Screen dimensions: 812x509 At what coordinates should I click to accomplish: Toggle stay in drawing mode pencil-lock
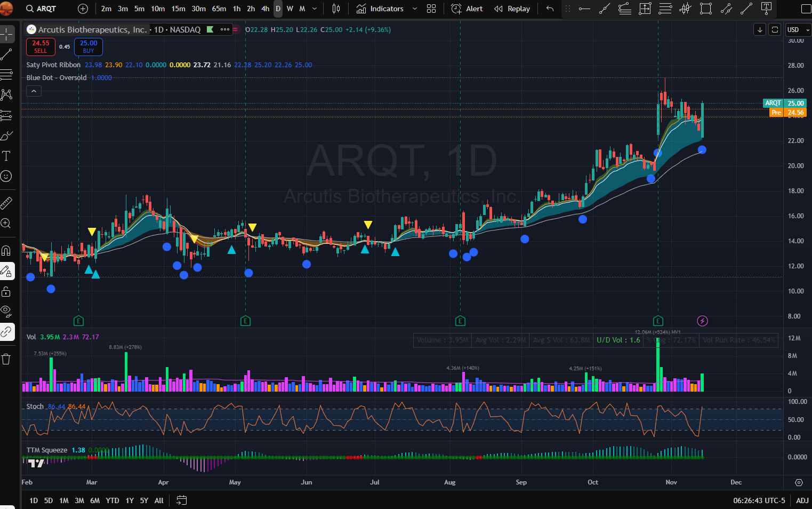[6, 271]
